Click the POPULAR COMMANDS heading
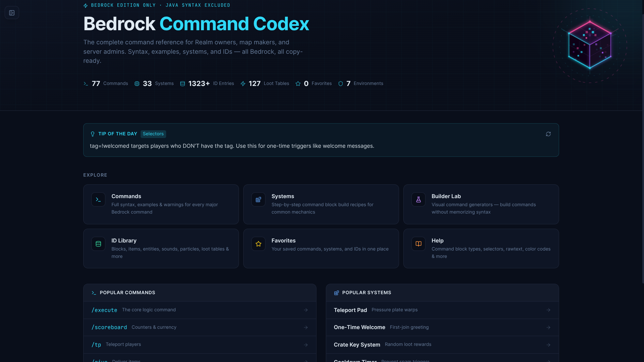 [x=128, y=293]
